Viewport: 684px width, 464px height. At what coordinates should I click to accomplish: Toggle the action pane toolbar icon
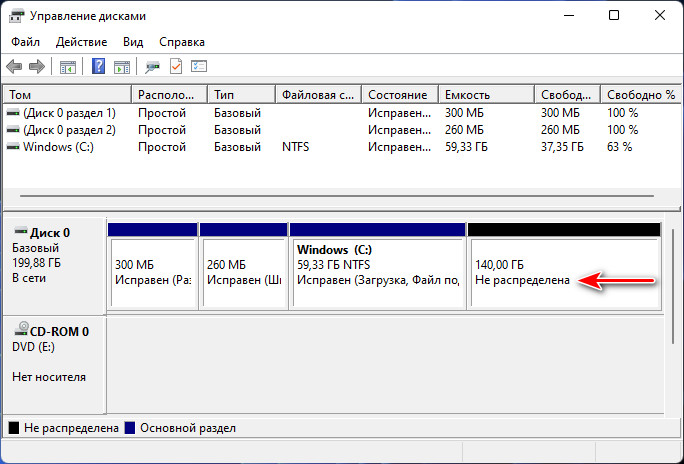click(x=122, y=67)
